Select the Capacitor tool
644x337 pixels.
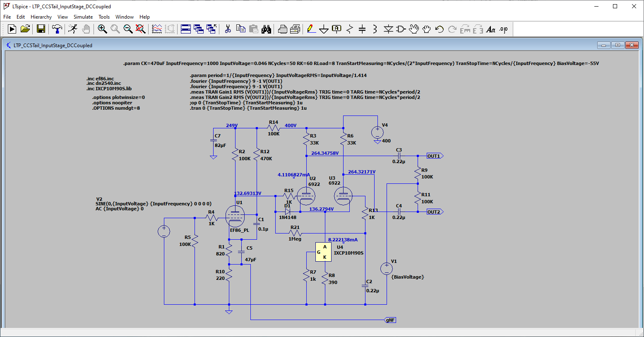[362, 29]
